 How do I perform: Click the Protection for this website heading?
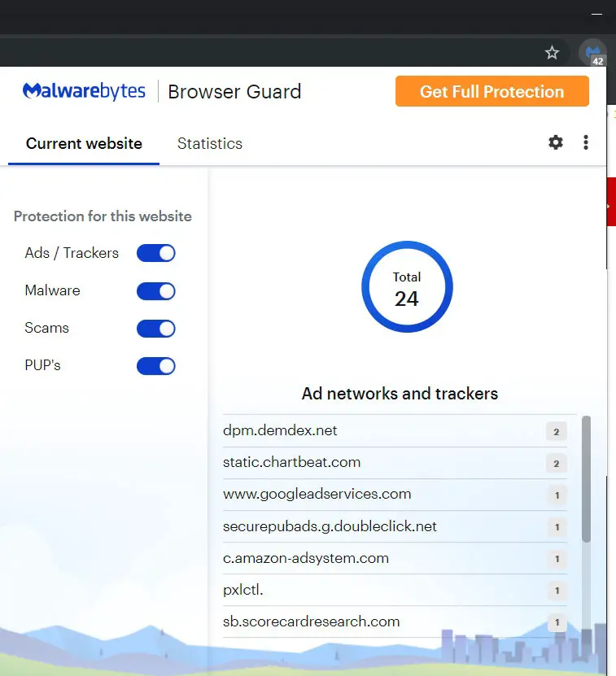tap(103, 216)
